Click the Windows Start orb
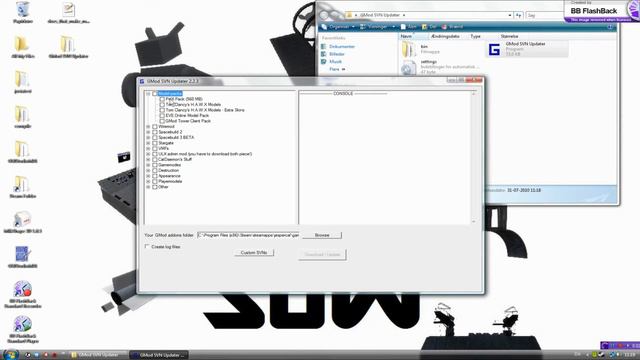The width and height of the screenshot is (640, 360). coord(10,354)
